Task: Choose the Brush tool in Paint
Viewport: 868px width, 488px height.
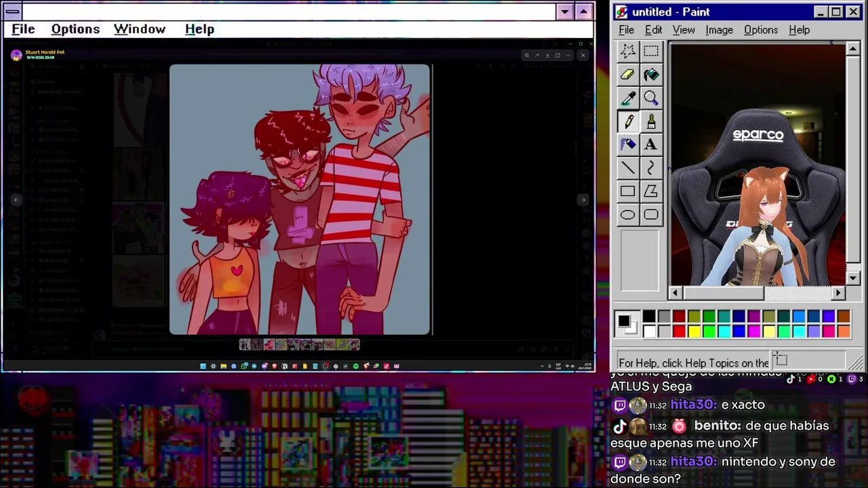Action: pyautogui.click(x=651, y=121)
